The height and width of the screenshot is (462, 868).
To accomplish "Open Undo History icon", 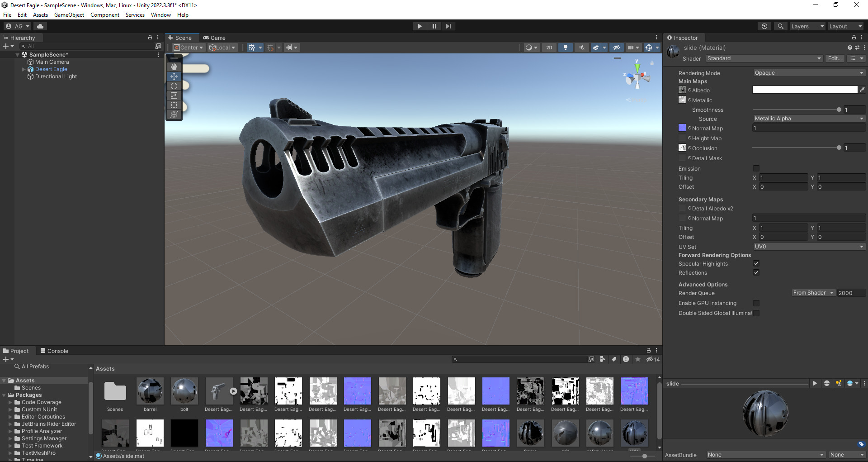I will tap(764, 26).
